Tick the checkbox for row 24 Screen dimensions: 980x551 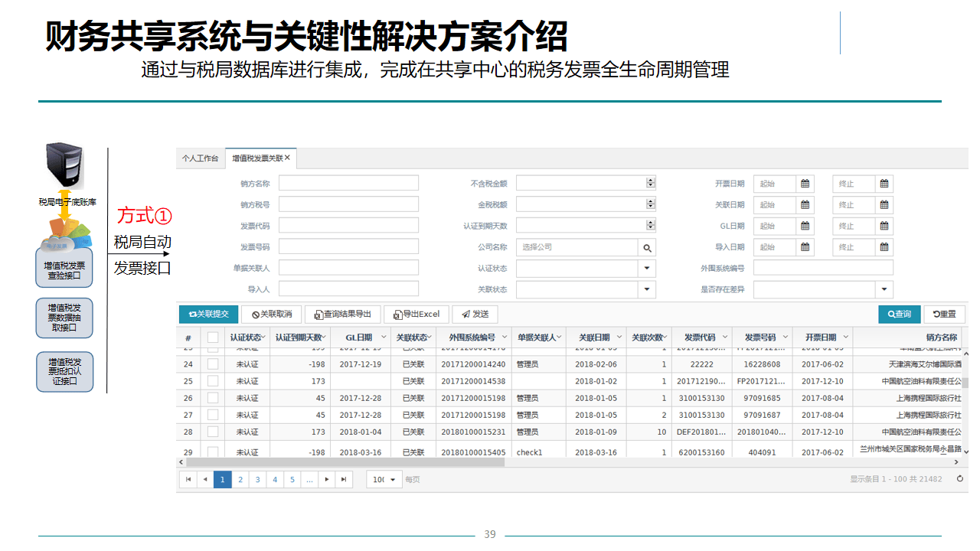[x=213, y=364]
